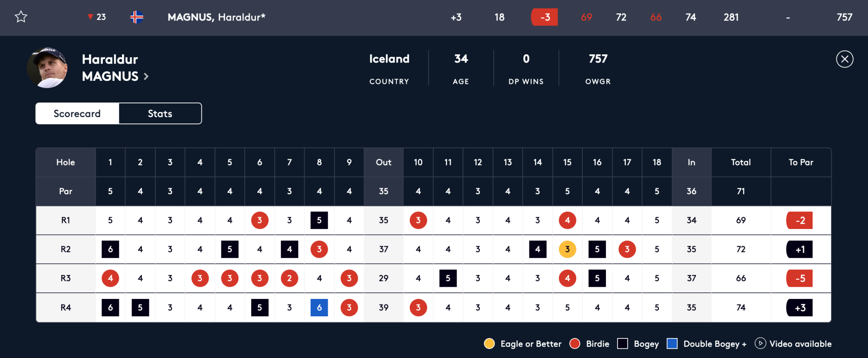Collapse the MAGNUS, Haraldur leaderboard row
The width and height of the screenshot is (868, 358).
[x=216, y=17]
